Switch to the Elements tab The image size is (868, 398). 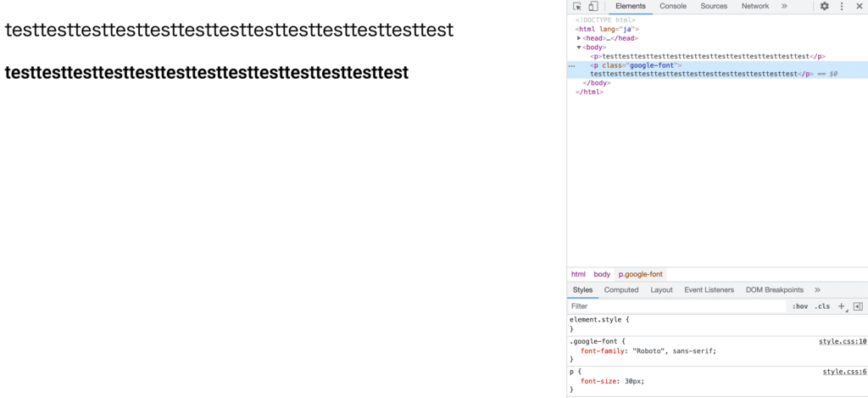click(631, 6)
